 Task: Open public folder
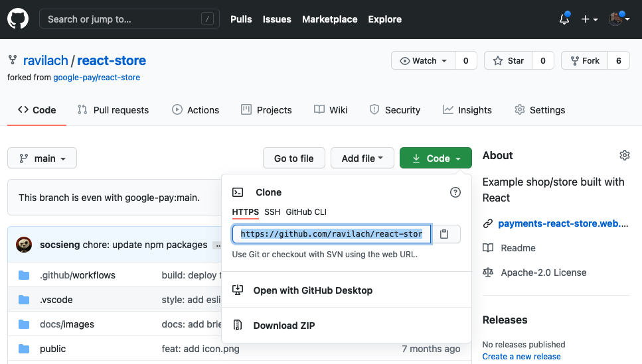click(x=53, y=349)
